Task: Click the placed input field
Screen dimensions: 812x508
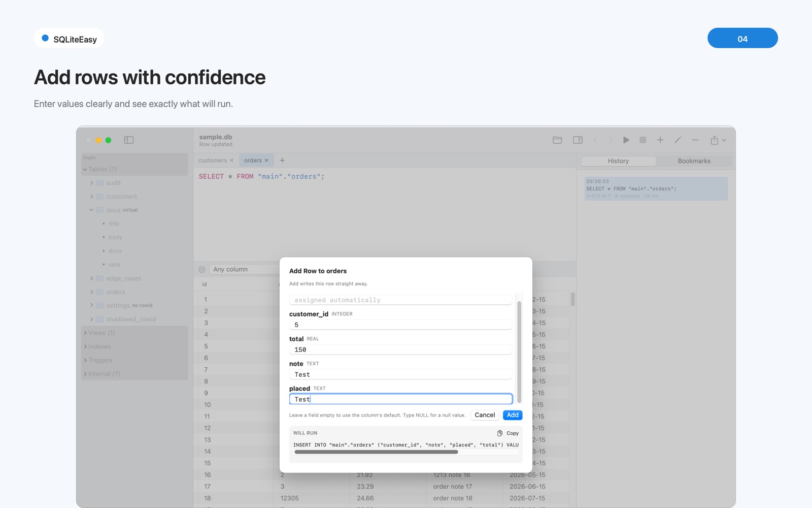Action: click(400, 399)
